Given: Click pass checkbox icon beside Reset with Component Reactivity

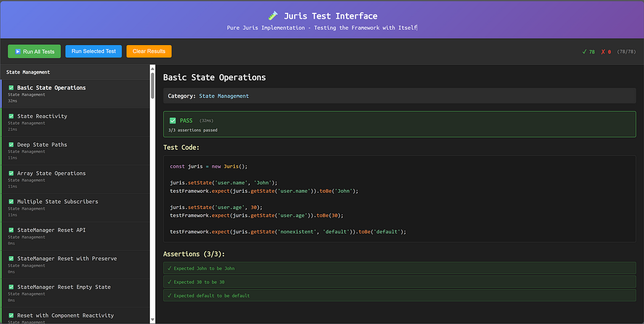Looking at the screenshot, I should (x=11, y=315).
